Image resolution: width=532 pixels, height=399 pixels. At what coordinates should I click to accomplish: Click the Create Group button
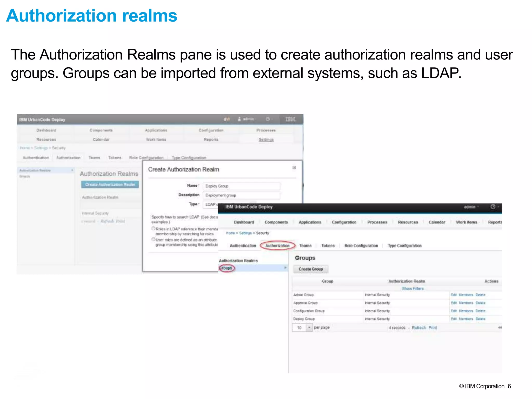point(311,269)
